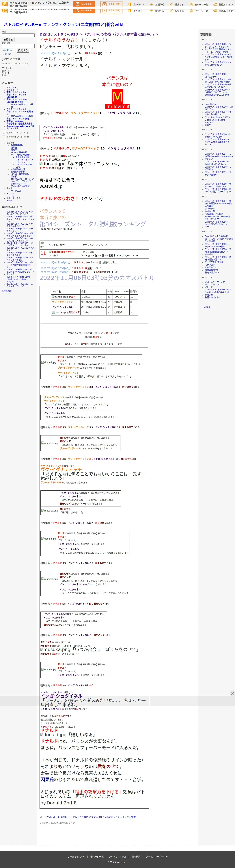This screenshot has height=868, width=235.
Task: Open 直轄バトルロイヤル(無印) menu link
Action: [x=18, y=119]
